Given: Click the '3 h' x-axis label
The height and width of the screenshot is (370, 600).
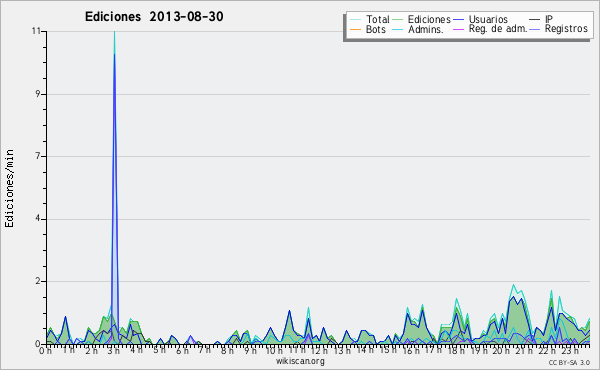Looking at the screenshot, I should point(114,350).
